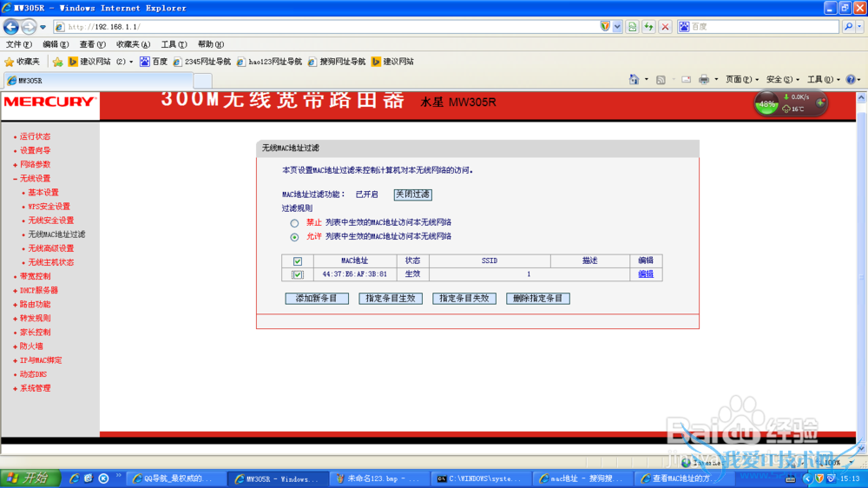Click the browser Forward arrow button
The height and width of the screenshot is (488, 868).
[29, 26]
